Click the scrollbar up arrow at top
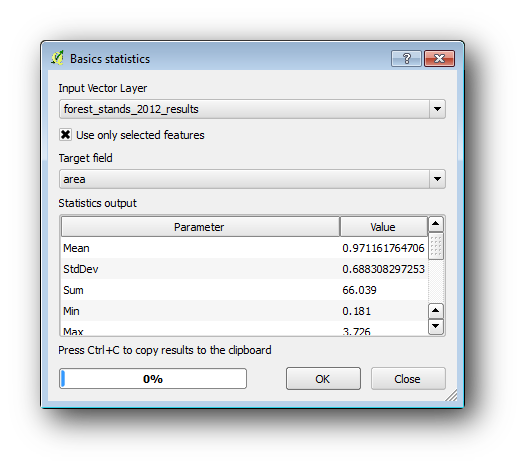Image resolution: width=525 pixels, height=469 pixels. pyautogui.click(x=436, y=224)
